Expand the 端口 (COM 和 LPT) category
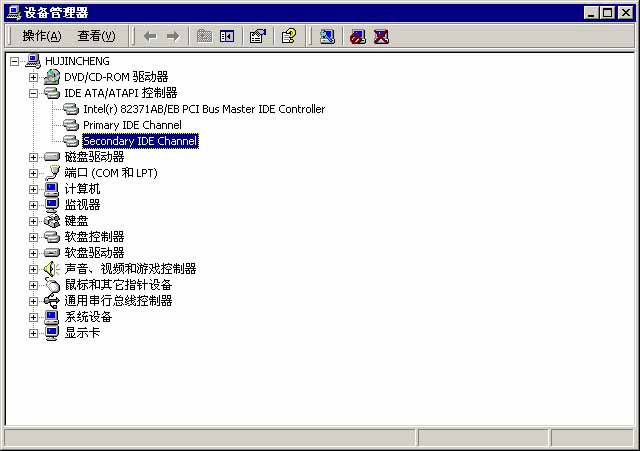This screenshot has height=451, width=640. [x=33, y=173]
